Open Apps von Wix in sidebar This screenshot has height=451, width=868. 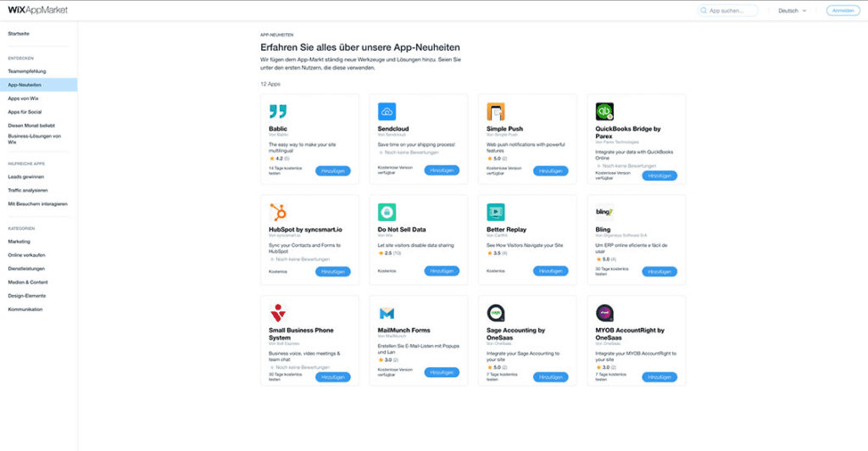click(23, 98)
